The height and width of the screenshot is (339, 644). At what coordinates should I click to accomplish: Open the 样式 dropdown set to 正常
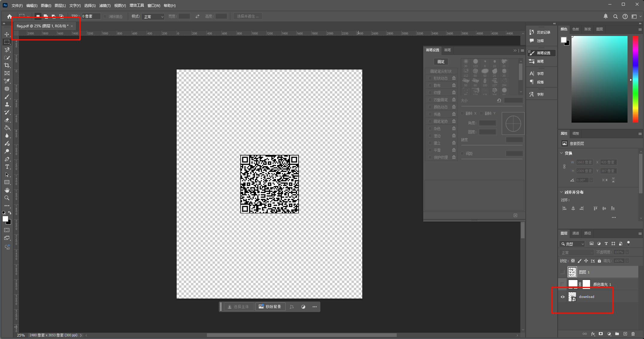(x=153, y=16)
